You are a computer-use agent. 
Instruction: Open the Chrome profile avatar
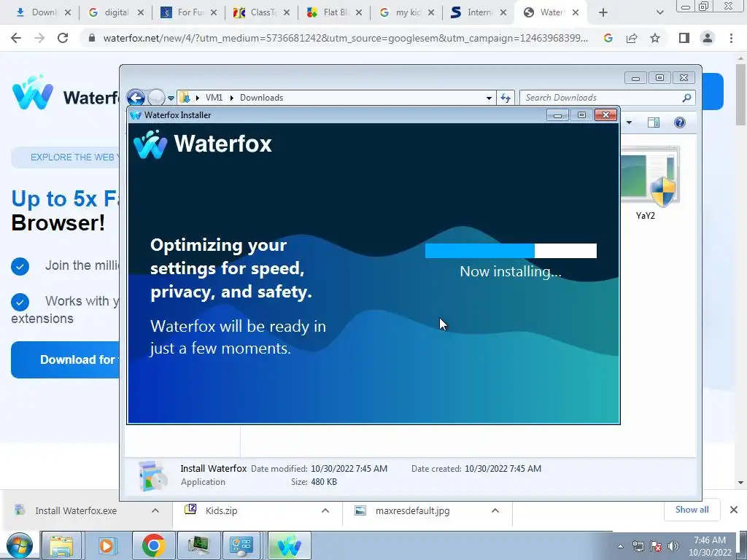click(708, 38)
